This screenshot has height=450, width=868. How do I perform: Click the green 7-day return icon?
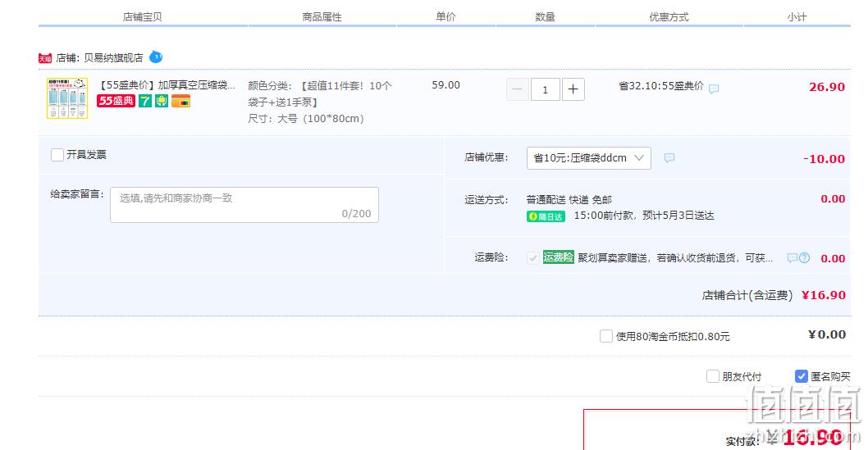pos(145,101)
